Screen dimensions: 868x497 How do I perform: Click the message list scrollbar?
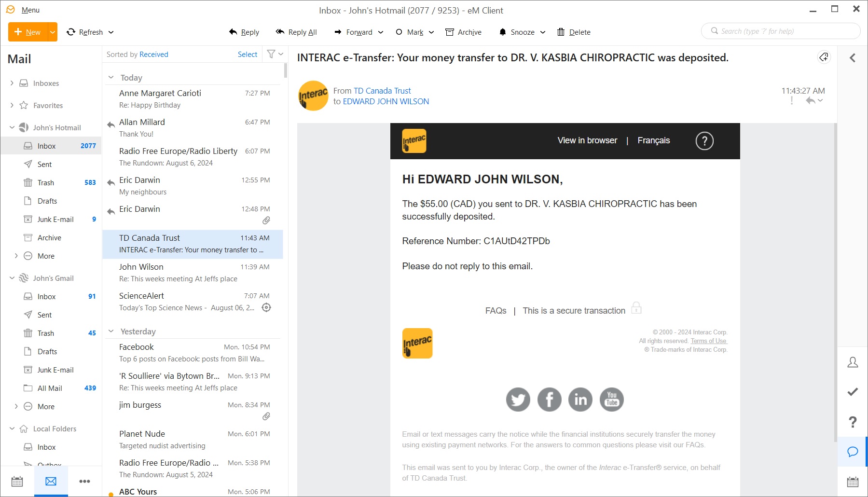286,70
